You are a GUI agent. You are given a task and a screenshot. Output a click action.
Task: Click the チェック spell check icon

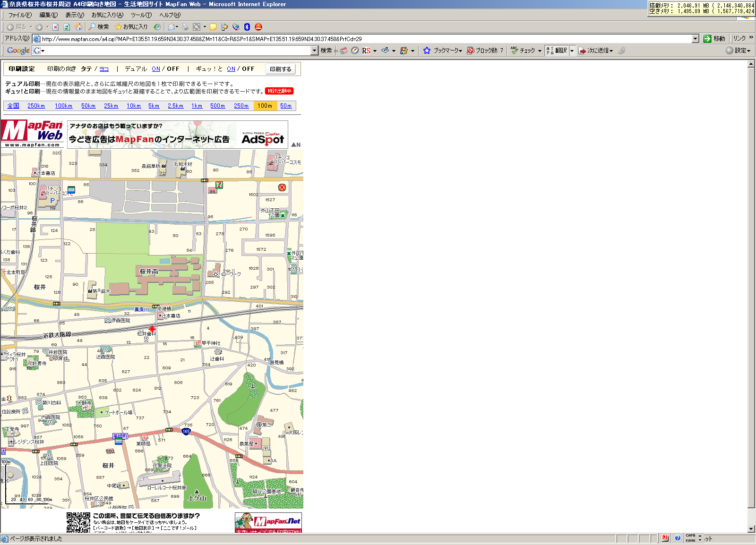515,51
